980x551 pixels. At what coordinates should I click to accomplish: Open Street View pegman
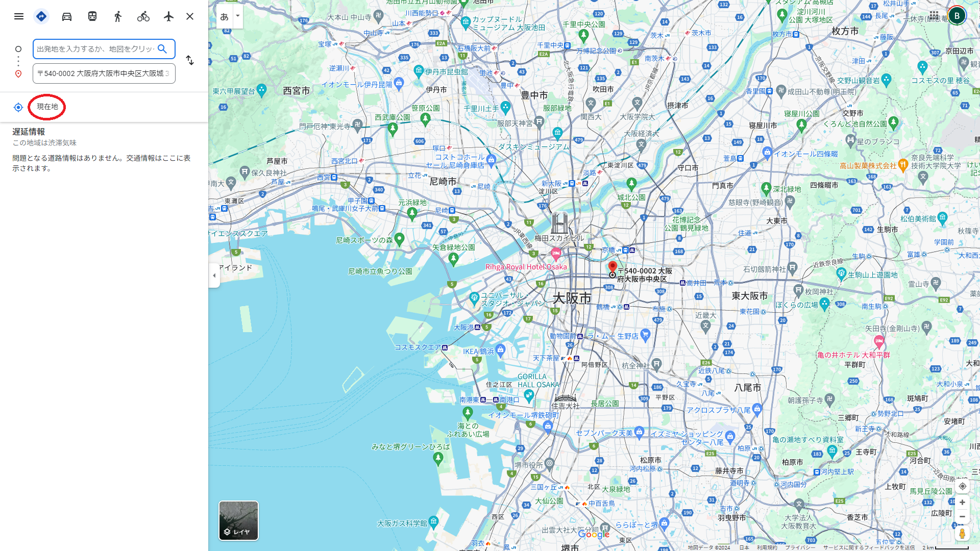[962, 534]
